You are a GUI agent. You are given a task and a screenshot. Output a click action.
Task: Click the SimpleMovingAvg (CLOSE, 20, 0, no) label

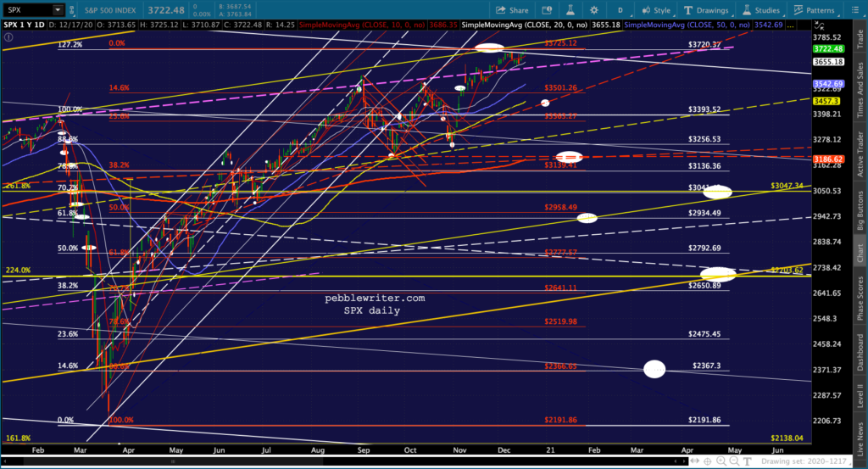[525, 25]
